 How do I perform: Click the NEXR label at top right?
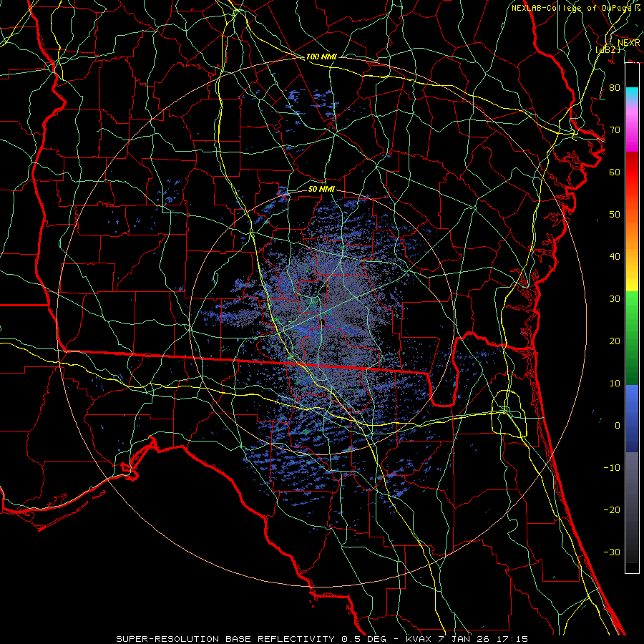coord(629,42)
